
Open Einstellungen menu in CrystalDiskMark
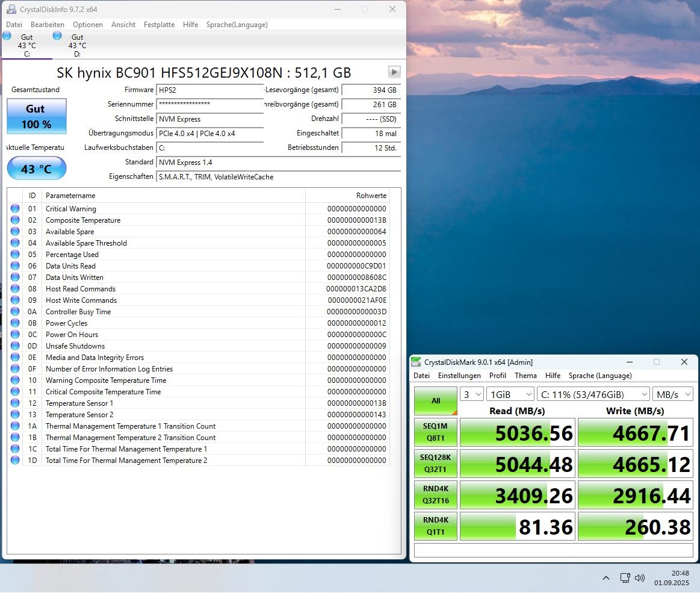(x=459, y=376)
